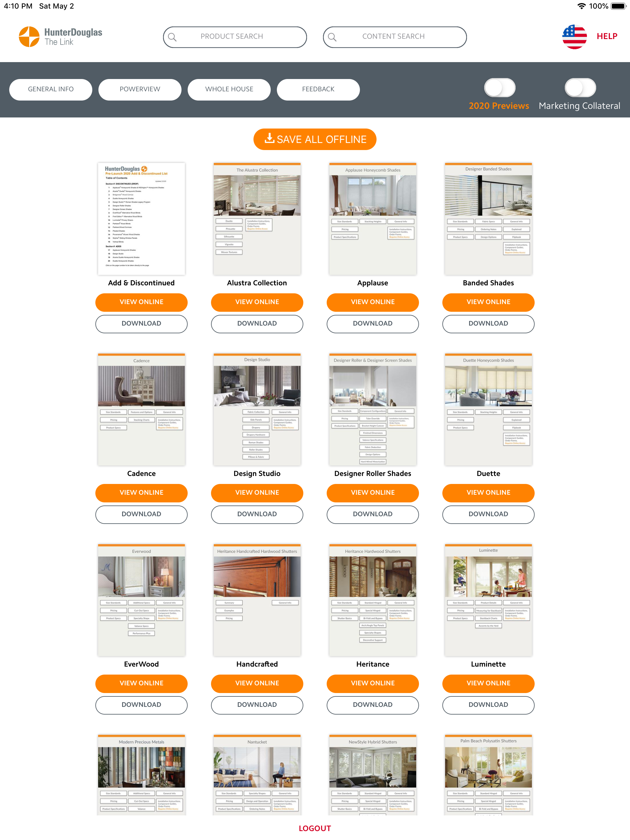This screenshot has height=840, width=630.
Task: Click the product search magnifier icon
Action: coord(172,37)
